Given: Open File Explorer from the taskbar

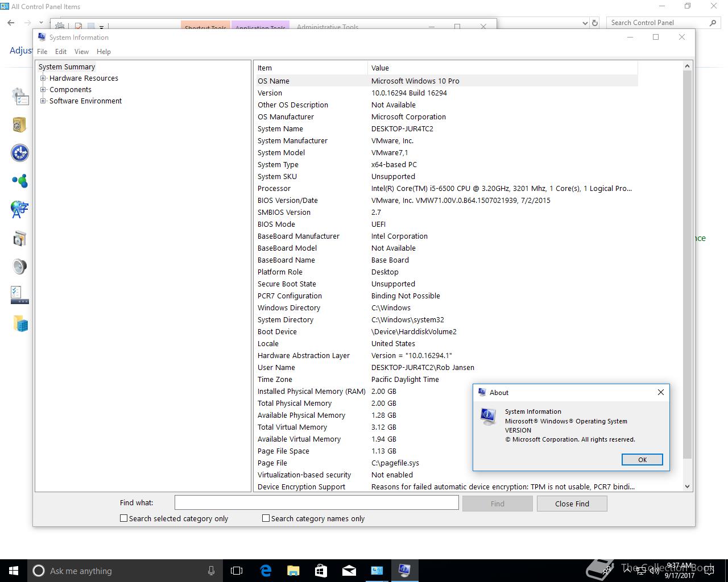Looking at the screenshot, I should pyautogui.click(x=293, y=571).
